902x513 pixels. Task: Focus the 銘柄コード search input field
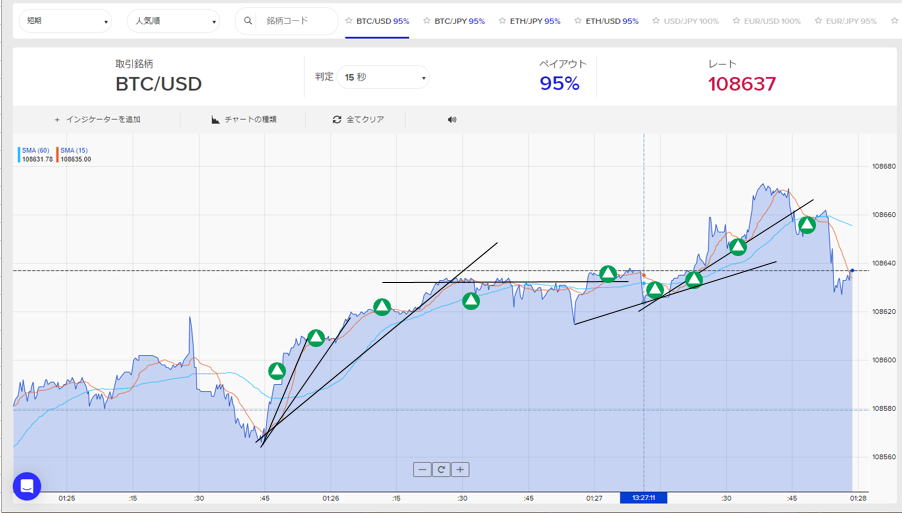(295, 21)
